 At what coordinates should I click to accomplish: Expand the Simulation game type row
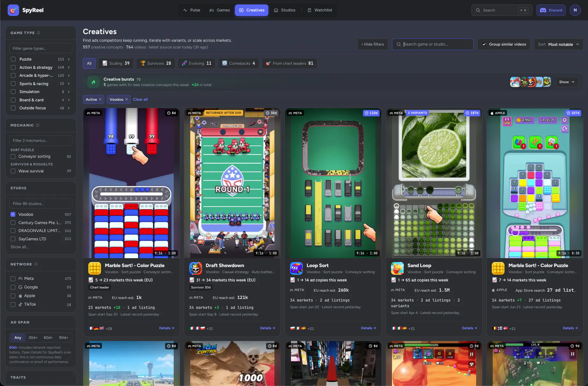point(69,92)
